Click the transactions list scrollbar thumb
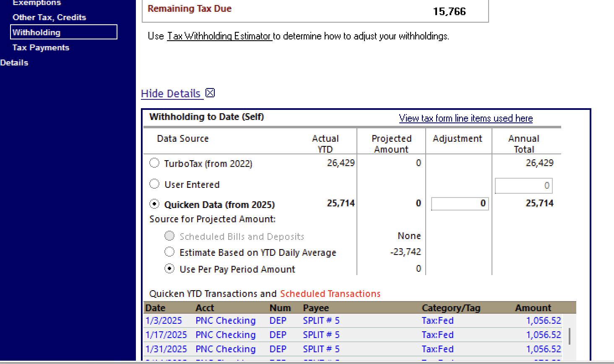Screen dimensions: 614x364 pyautogui.click(x=569, y=336)
